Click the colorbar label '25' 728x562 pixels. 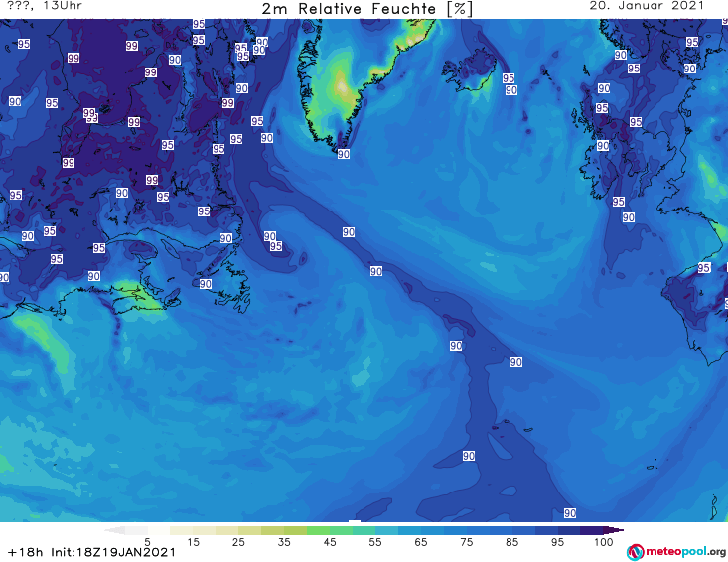[238, 542]
